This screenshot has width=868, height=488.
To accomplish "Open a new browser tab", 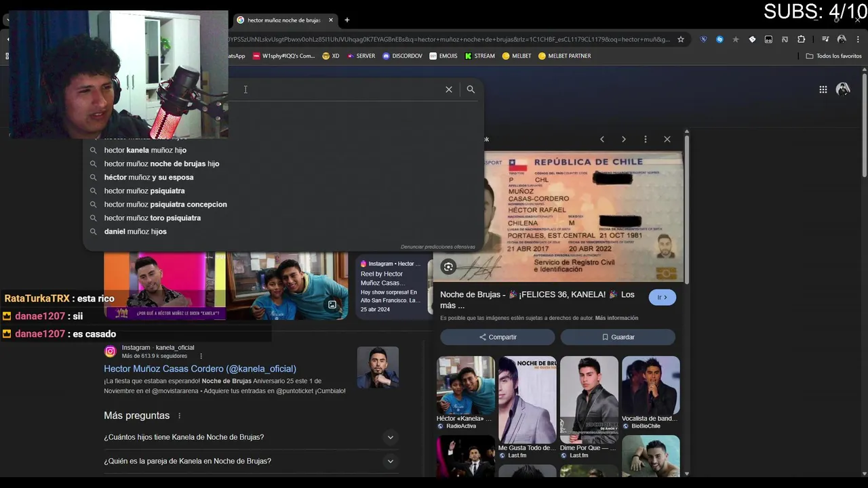I will pos(347,20).
